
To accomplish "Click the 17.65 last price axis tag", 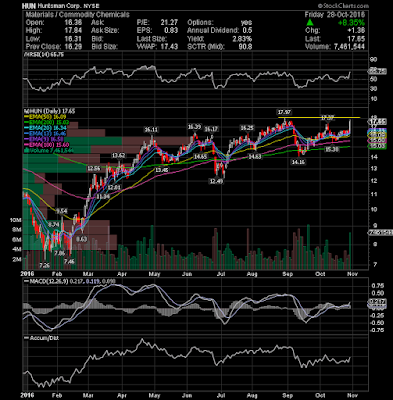I will (377, 122).
